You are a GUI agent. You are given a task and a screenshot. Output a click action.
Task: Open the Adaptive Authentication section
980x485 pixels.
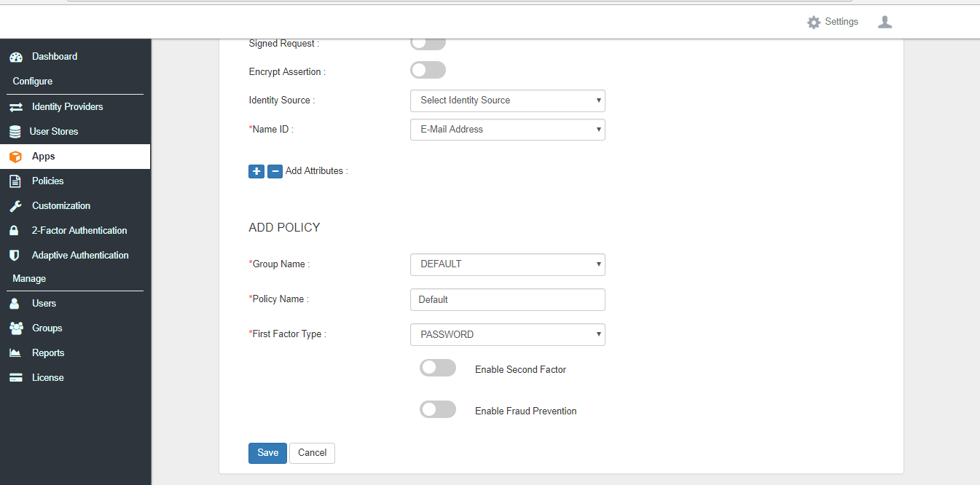79,255
